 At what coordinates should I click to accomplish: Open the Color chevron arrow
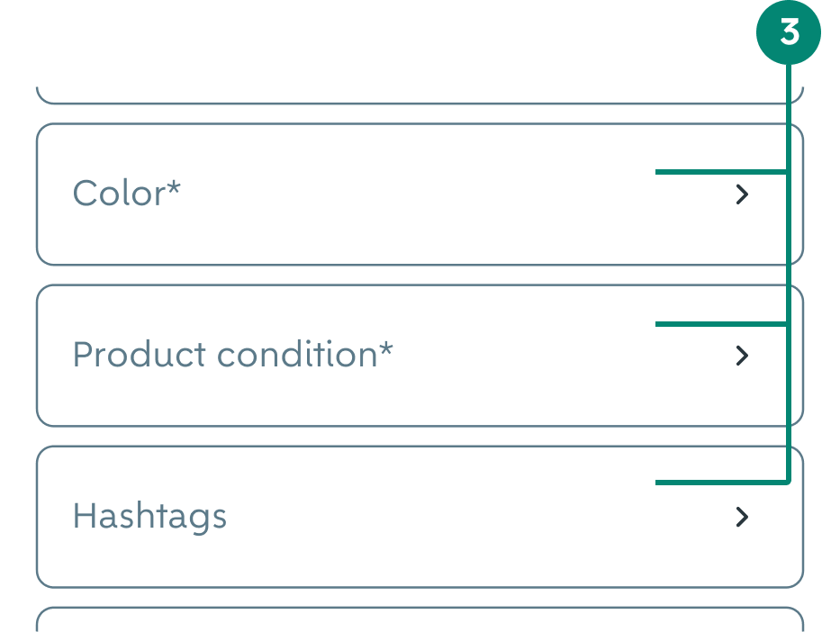(742, 194)
